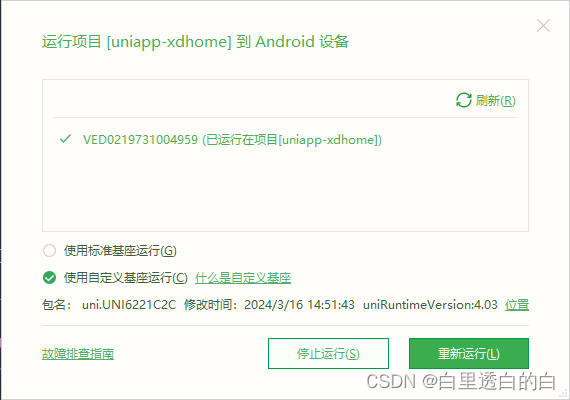This screenshot has height=400, width=570.
Task: Click the uniRuntimeVersion:4.03 text
Action: (430, 304)
